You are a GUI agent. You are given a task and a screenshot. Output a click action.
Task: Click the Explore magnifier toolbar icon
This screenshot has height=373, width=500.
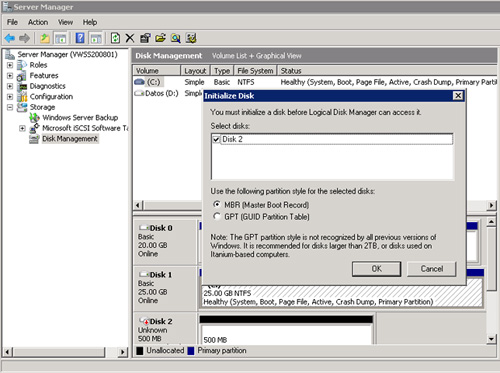coord(175,38)
